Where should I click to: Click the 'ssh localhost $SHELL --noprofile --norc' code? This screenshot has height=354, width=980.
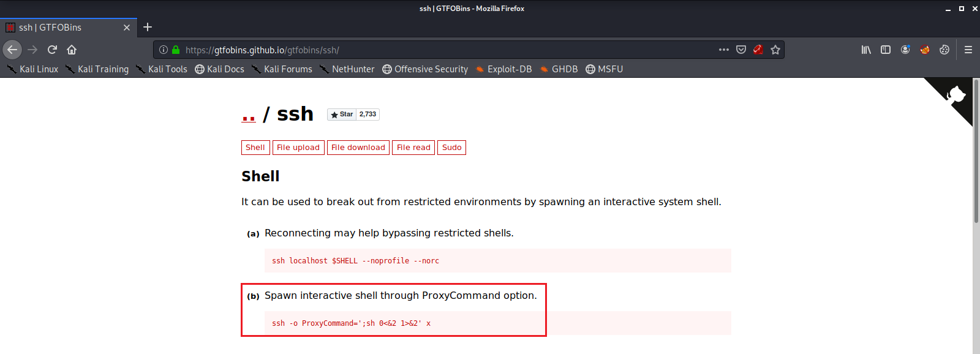pyautogui.click(x=355, y=261)
